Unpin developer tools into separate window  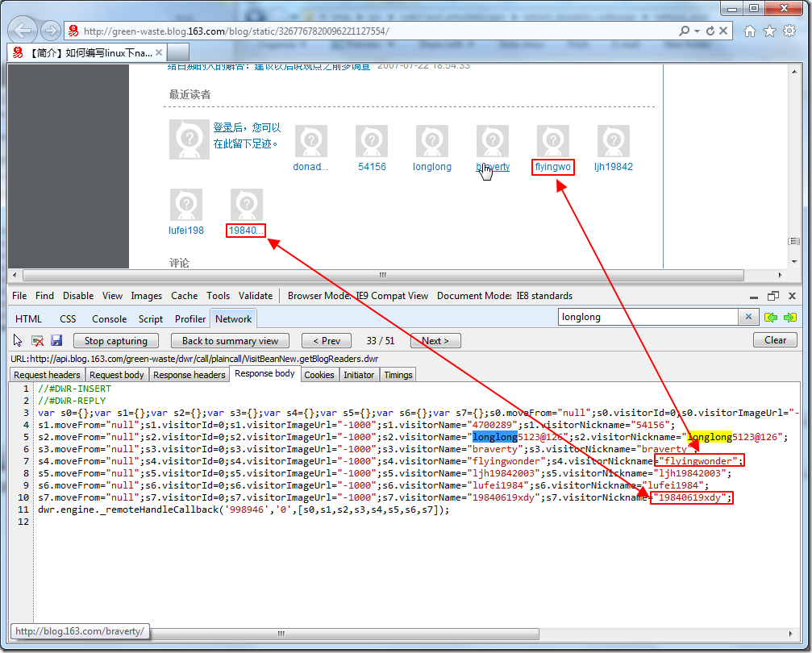point(773,296)
